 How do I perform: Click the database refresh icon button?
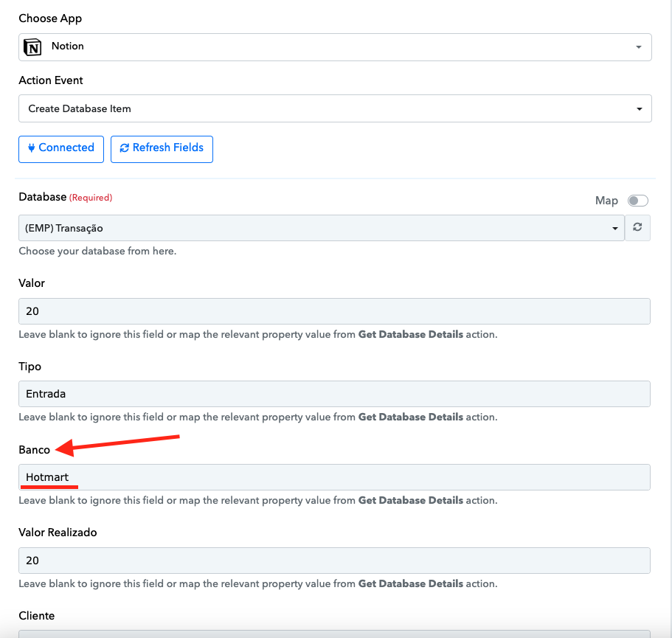(x=637, y=227)
